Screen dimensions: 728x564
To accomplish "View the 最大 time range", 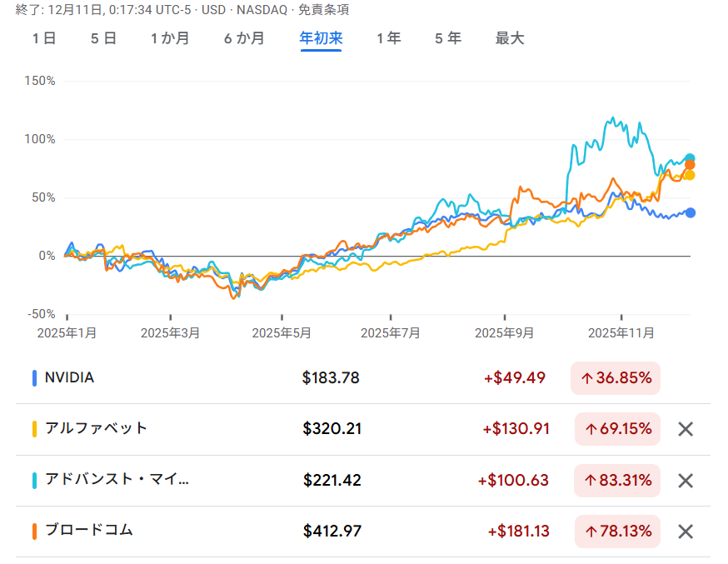I will coord(509,38).
